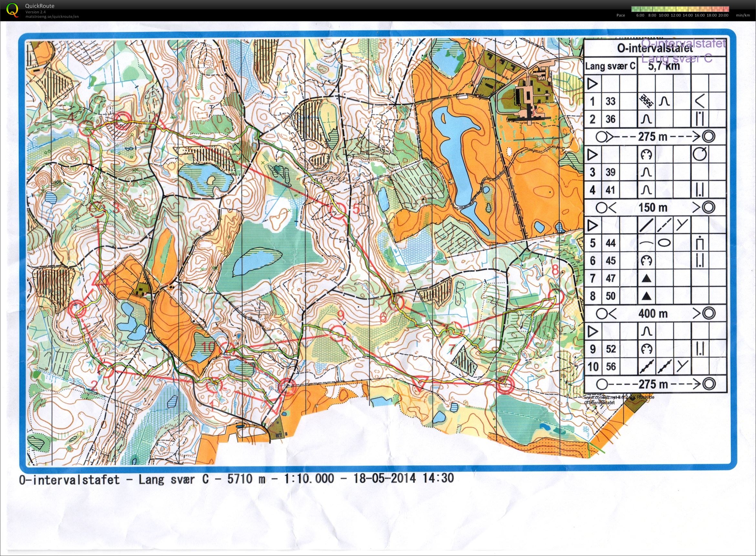Click control code 33 in the table
The width and height of the screenshot is (756, 556).
click(610, 101)
